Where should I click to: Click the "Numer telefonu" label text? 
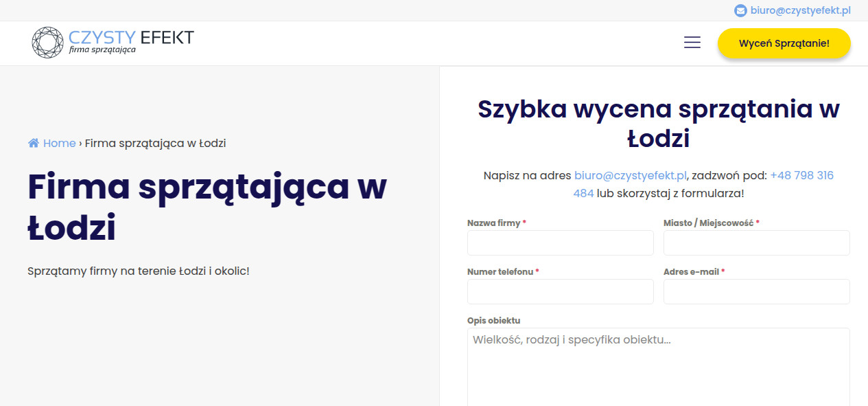[x=500, y=272]
